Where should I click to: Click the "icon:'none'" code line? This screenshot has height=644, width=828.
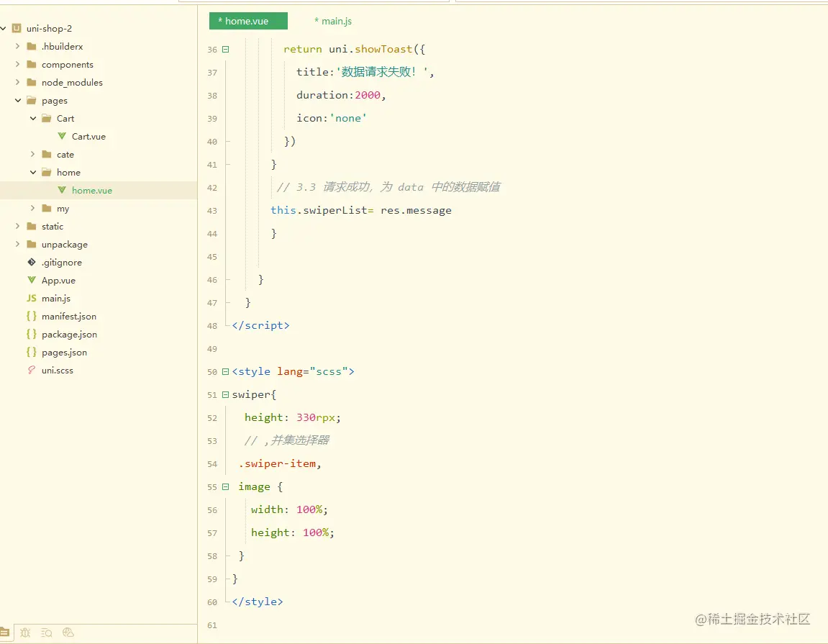click(x=332, y=118)
